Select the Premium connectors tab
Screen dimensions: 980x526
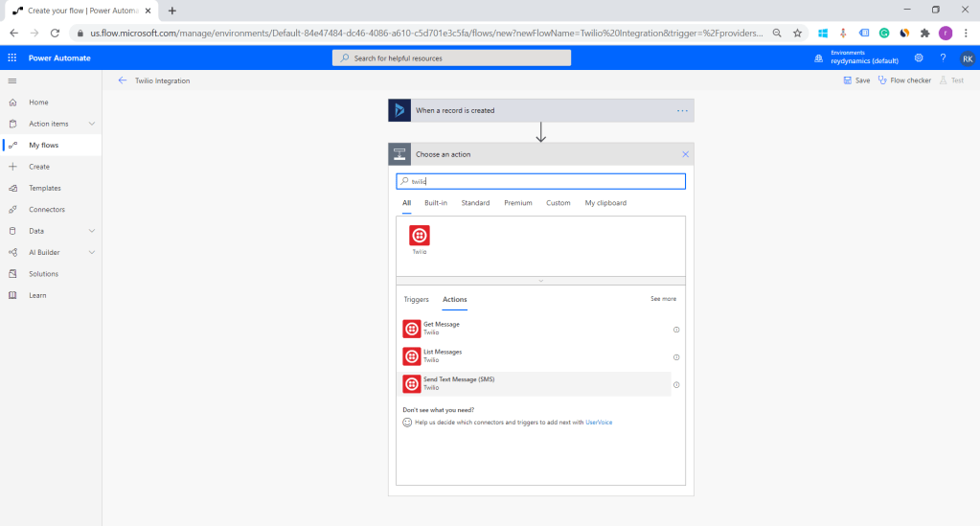coord(517,203)
